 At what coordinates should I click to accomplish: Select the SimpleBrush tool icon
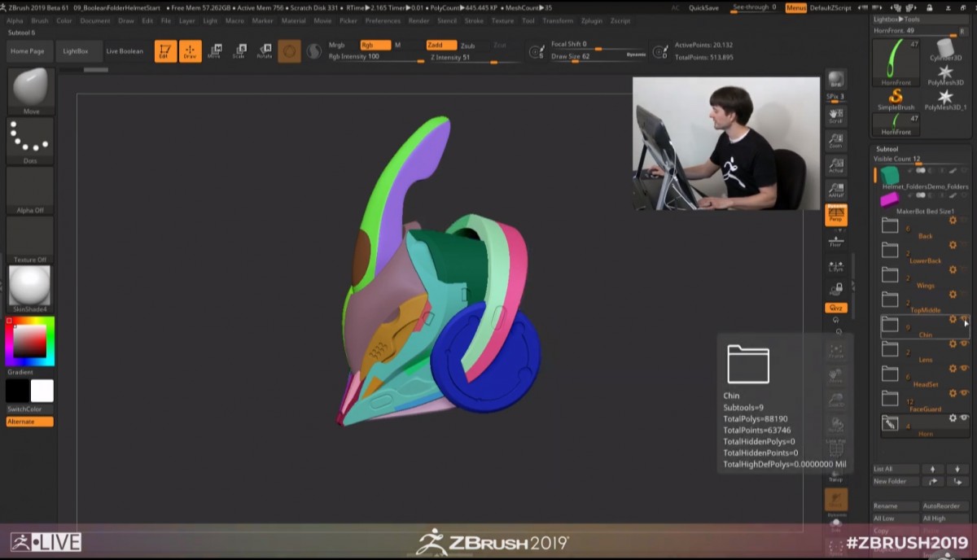point(896,98)
